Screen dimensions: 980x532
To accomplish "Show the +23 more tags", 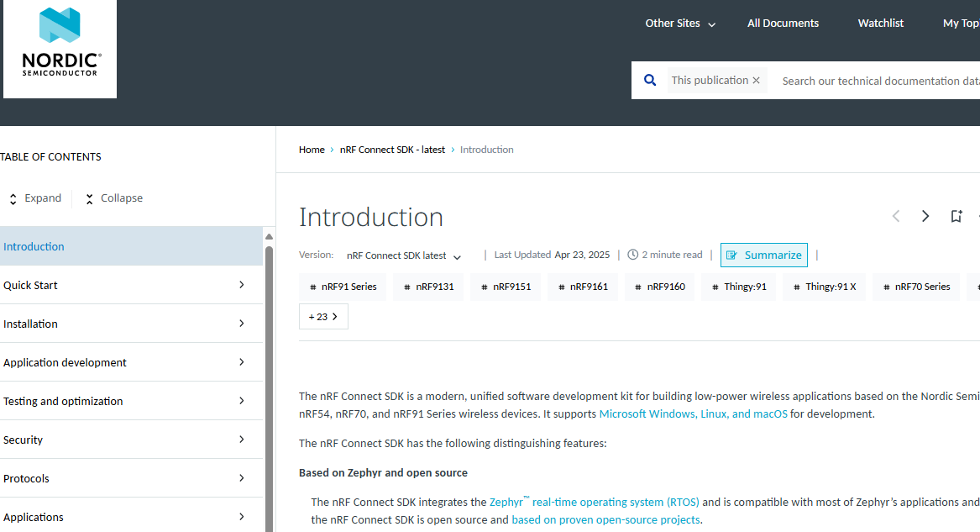I will click(x=323, y=317).
